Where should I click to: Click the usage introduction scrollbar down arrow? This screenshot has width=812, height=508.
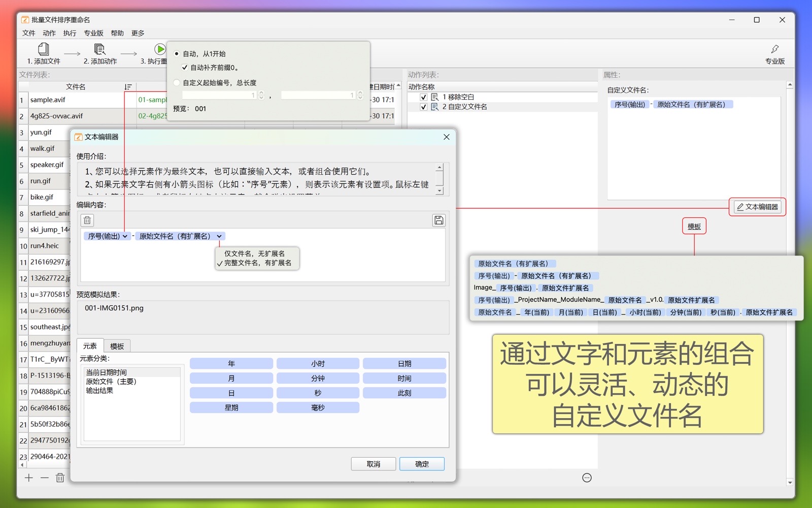[x=439, y=191]
